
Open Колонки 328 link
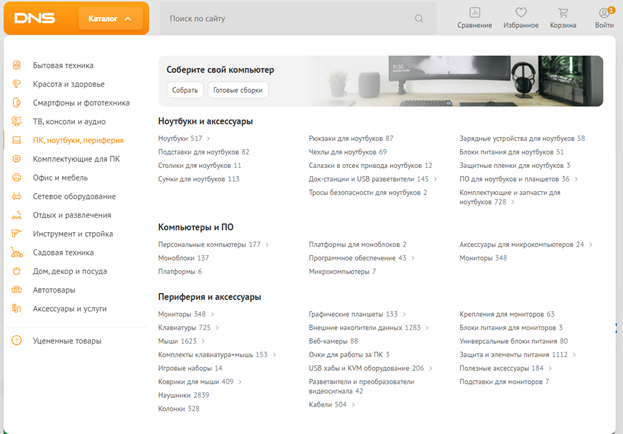point(179,409)
